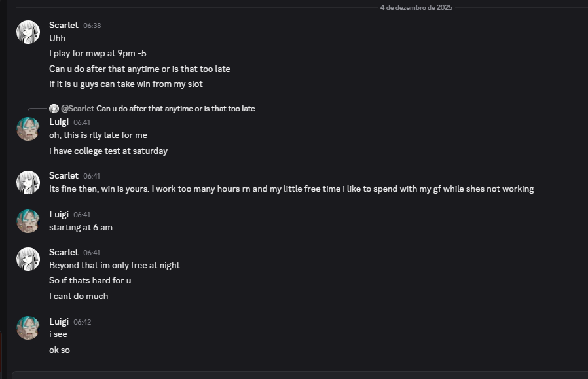Viewport: 588px width, 379px height.
Task: Open the @Scarlet mention in the reply preview
Action: pyautogui.click(x=77, y=109)
